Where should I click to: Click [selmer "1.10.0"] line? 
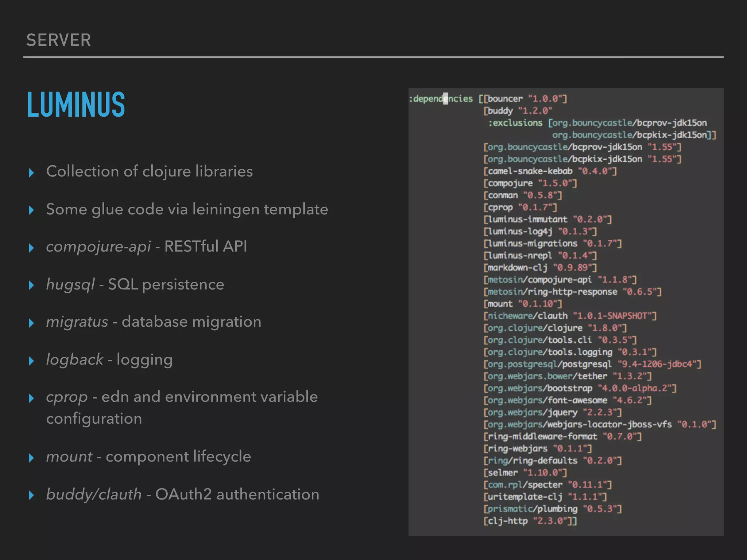525,472
